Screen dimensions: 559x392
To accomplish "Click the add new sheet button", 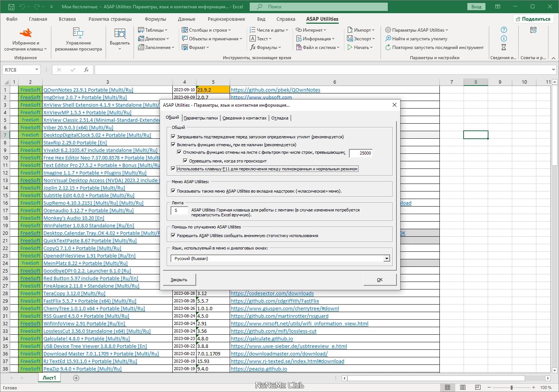I will (76, 378).
